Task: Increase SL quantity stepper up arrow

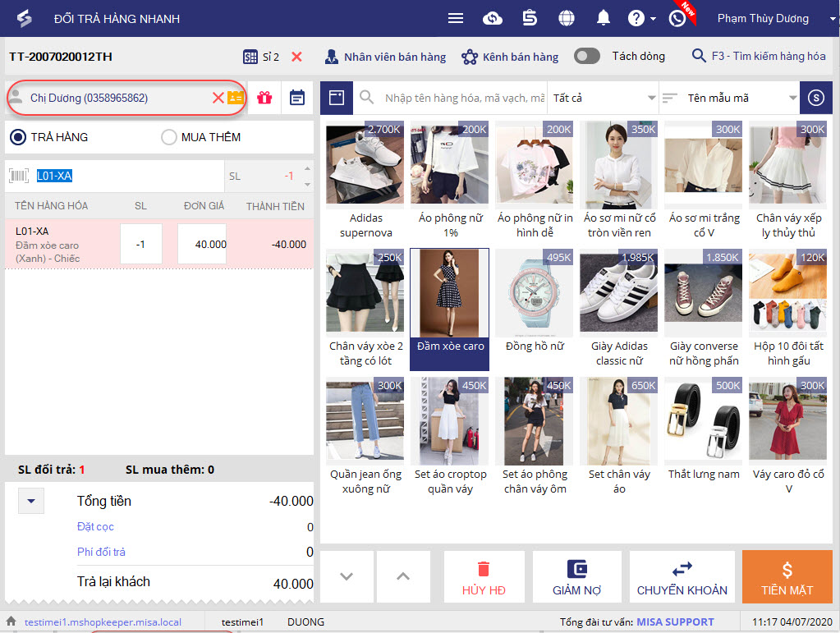Action: (x=307, y=168)
